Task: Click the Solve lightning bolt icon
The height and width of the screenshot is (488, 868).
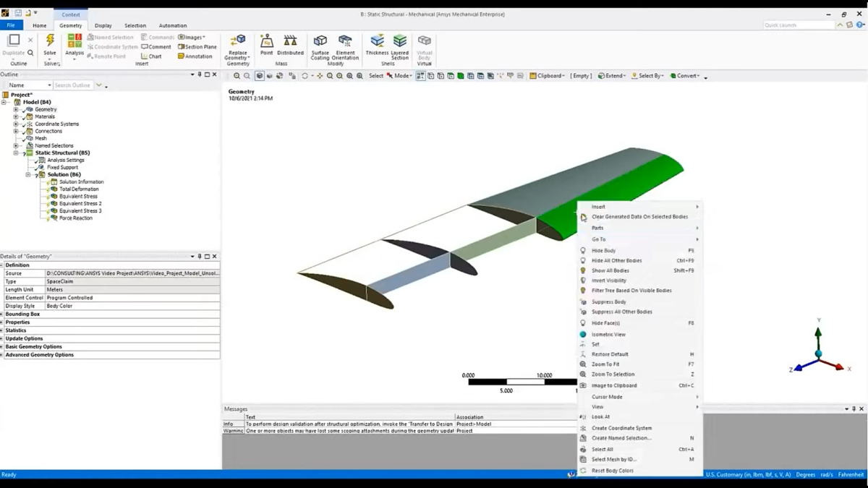Action: (x=50, y=41)
